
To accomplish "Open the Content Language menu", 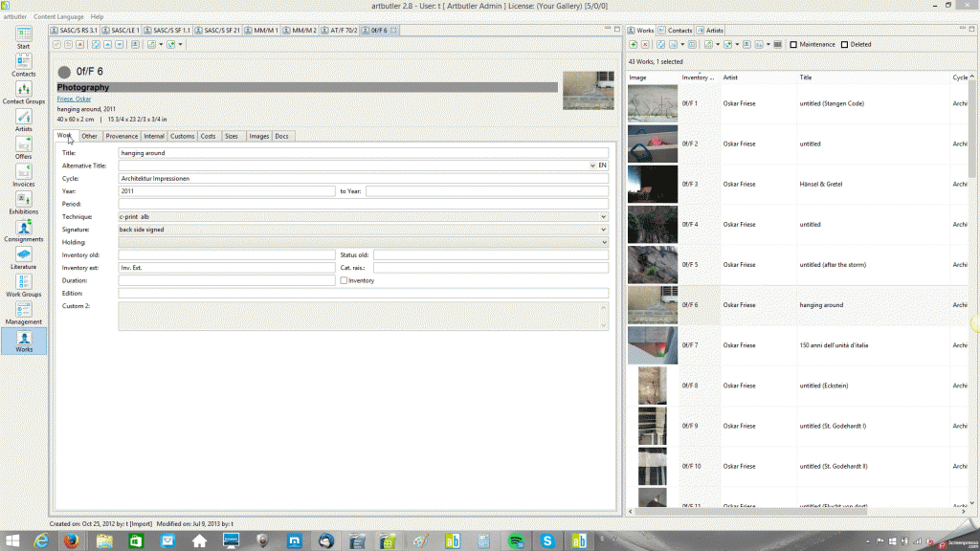I will point(58,17).
